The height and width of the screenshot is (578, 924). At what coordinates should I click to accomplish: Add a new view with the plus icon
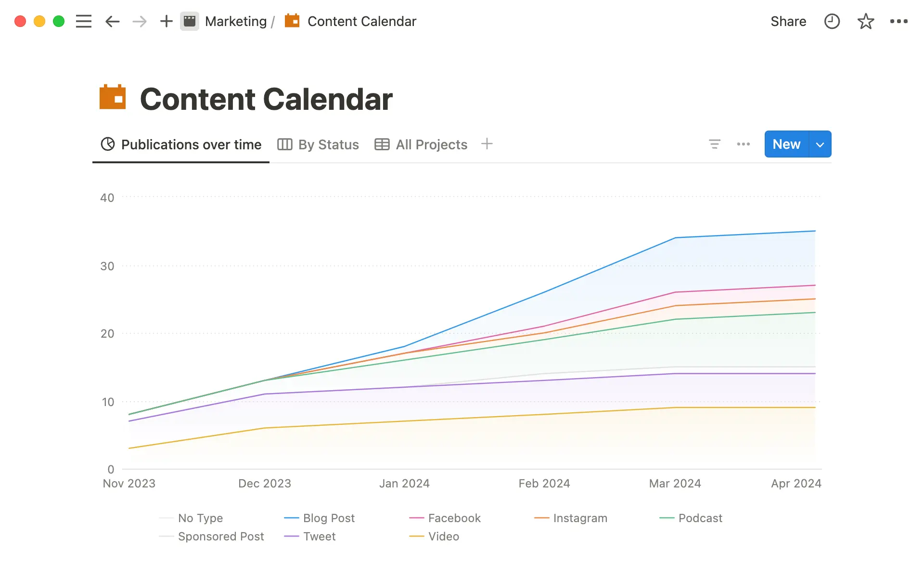click(487, 144)
